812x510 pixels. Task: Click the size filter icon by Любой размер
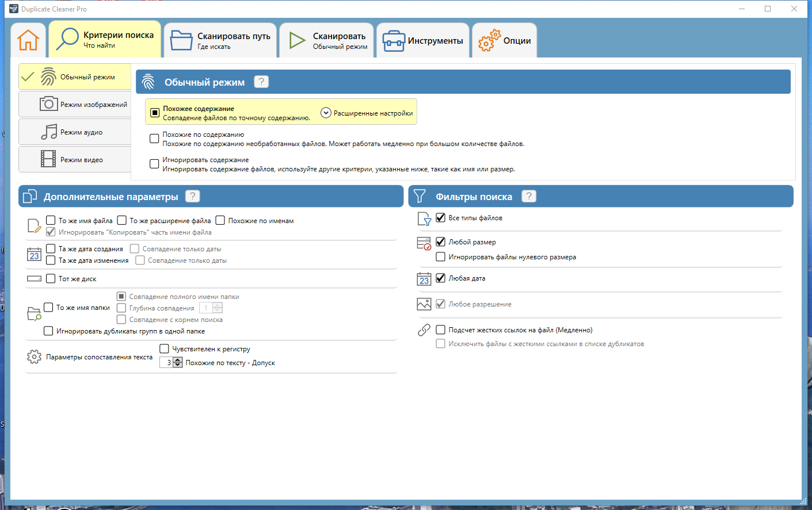coord(424,243)
